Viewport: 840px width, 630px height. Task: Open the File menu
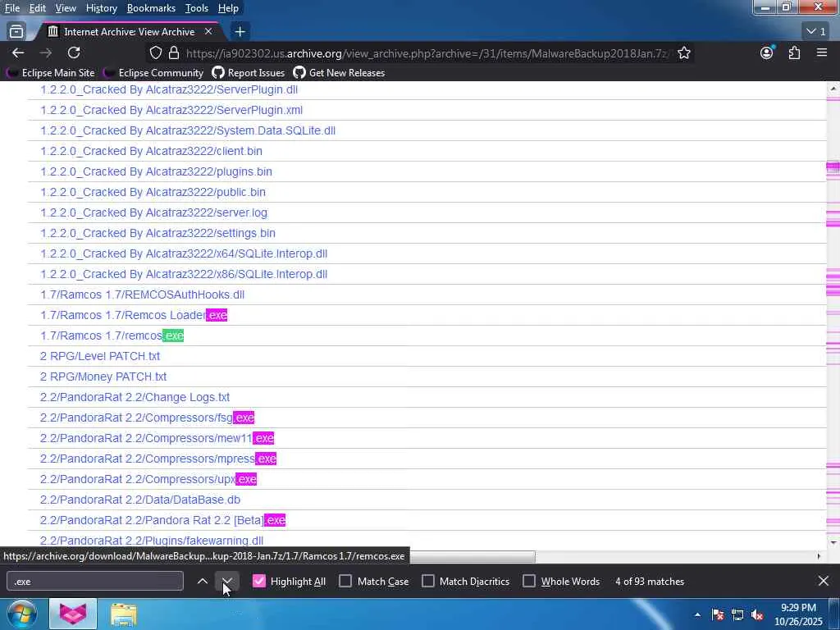12,8
